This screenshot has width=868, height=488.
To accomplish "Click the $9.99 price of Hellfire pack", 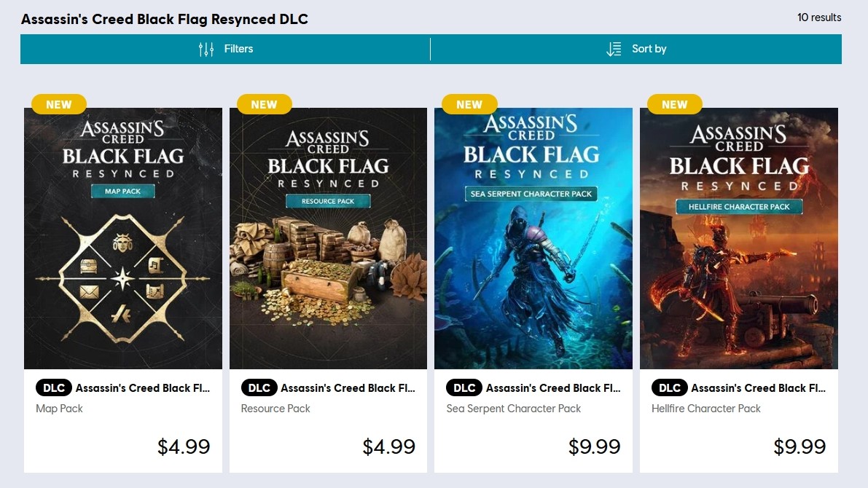I will pyautogui.click(x=799, y=446).
